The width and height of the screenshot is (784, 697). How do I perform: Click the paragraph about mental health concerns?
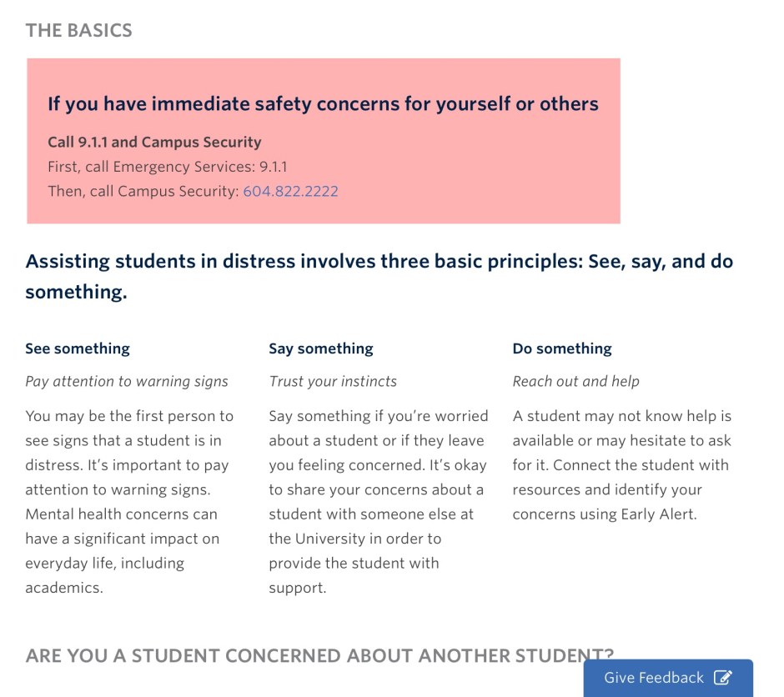pos(129,501)
